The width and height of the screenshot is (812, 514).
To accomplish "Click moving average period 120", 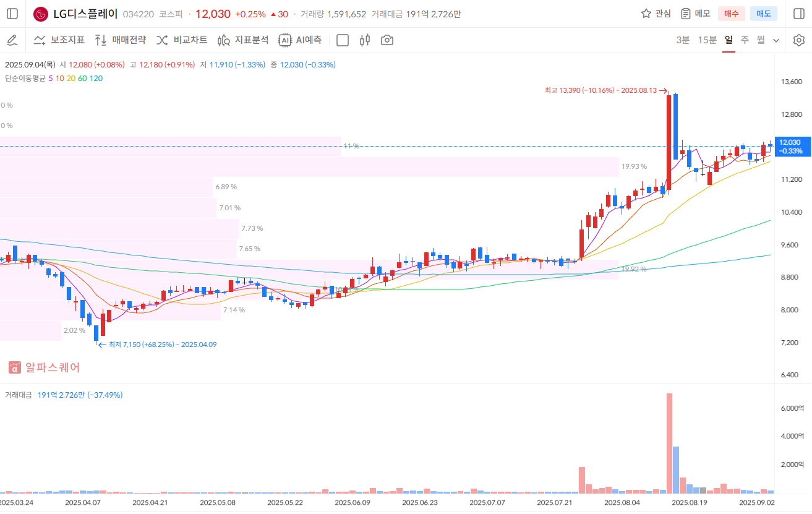I will 96,78.
